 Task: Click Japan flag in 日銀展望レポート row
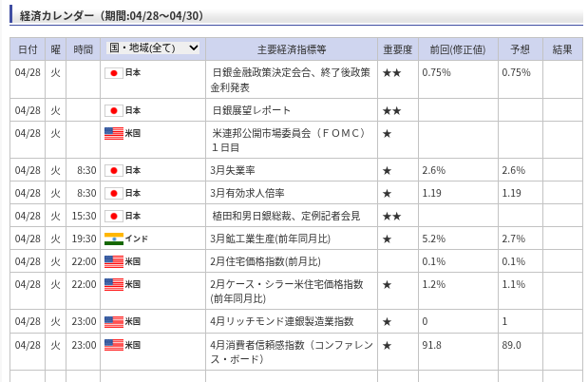[113, 110]
